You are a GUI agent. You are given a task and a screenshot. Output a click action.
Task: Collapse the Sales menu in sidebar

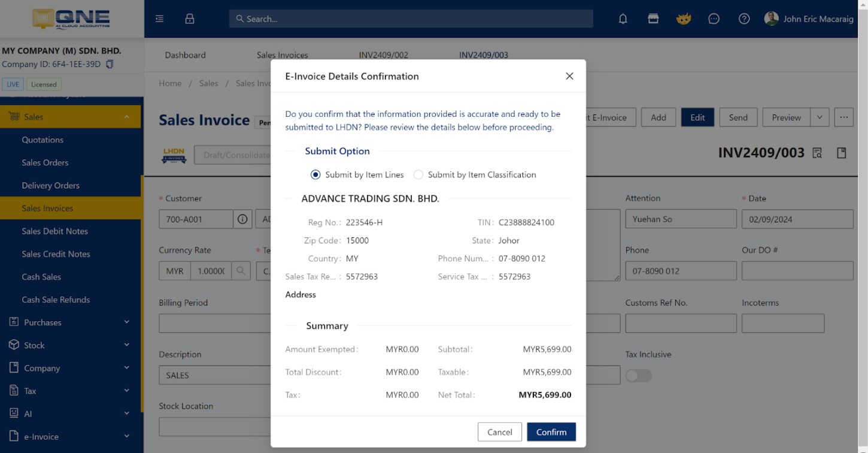coord(70,116)
